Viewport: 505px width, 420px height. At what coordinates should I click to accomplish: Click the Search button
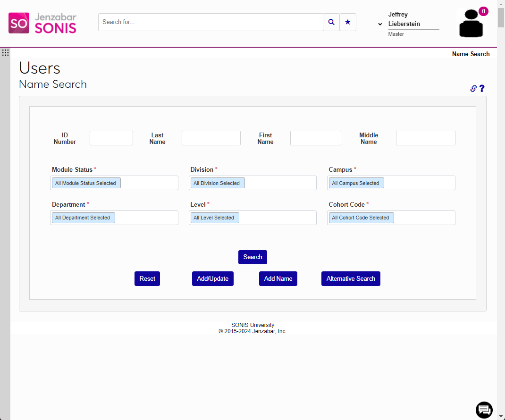click(x=252, y=257)
